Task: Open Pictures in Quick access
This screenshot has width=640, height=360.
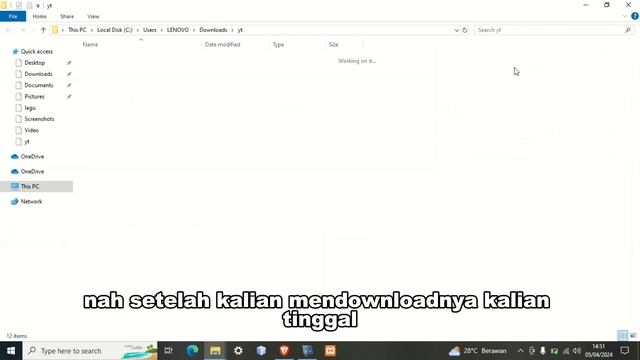Action: click(34, 96)
